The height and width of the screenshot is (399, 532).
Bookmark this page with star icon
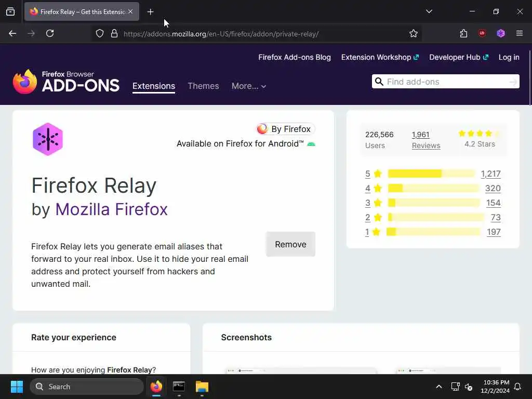point(413,34)
